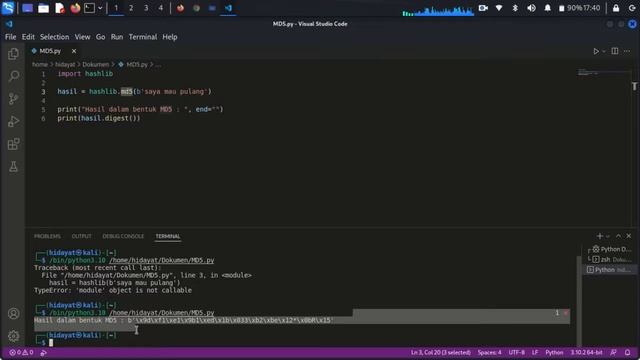This screenshot has height=360, width=640.
Task: Open the Extensions view
Action: point(13,144)
